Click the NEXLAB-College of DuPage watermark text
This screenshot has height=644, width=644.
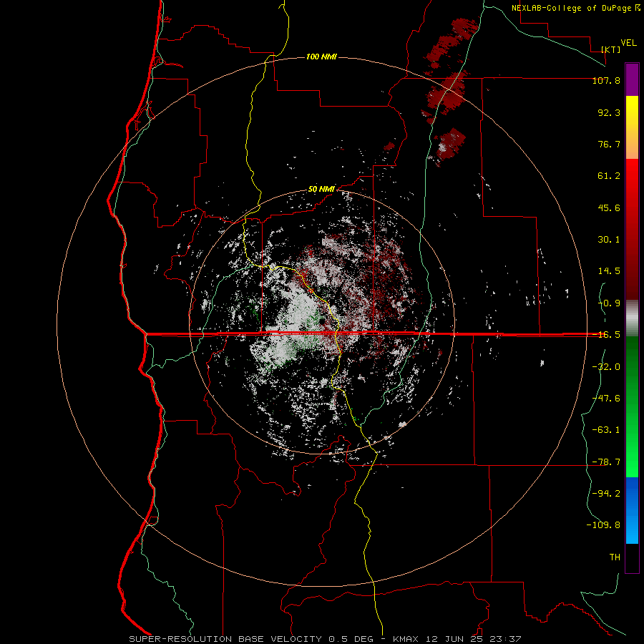pyautogui.click(x=576, y=8)
